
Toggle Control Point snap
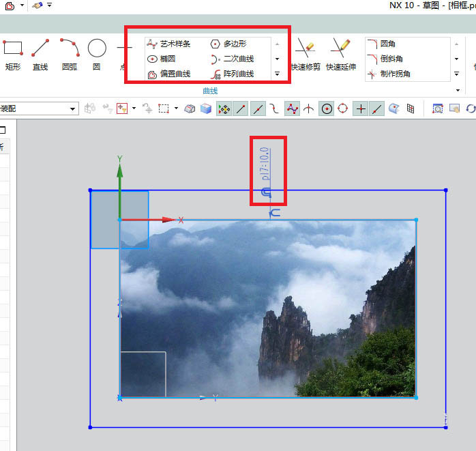tap(275, 108)
